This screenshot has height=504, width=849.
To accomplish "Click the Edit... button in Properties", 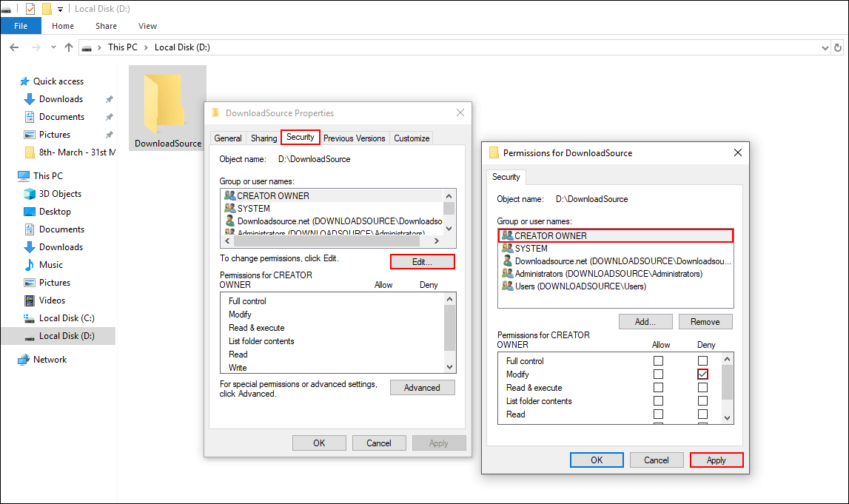I will (423, 262).
